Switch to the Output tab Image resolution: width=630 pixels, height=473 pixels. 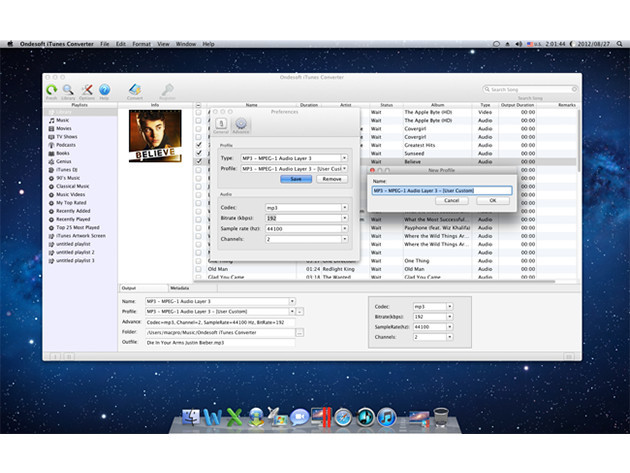click(144, 288)
